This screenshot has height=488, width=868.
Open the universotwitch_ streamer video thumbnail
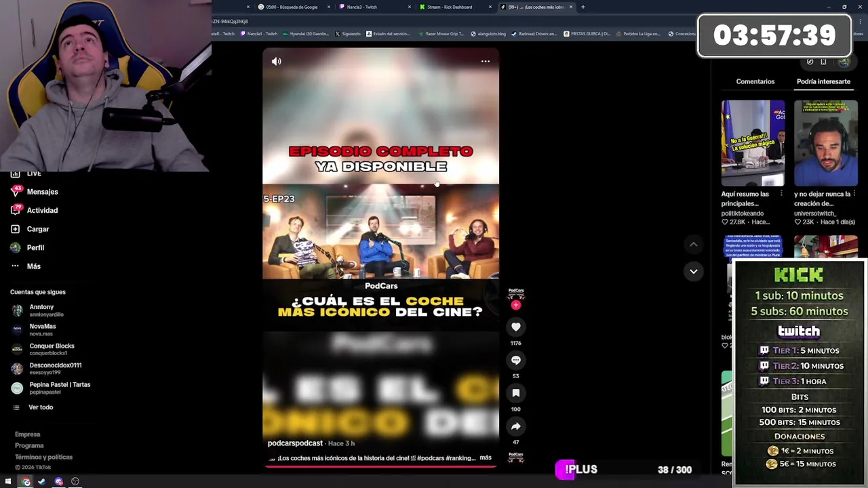[x=826, y=143]
